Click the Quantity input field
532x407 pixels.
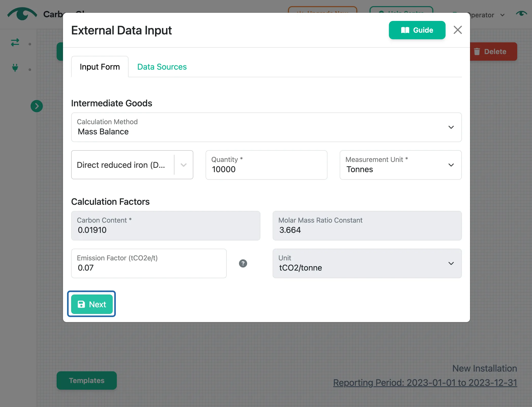click(266, 165)
